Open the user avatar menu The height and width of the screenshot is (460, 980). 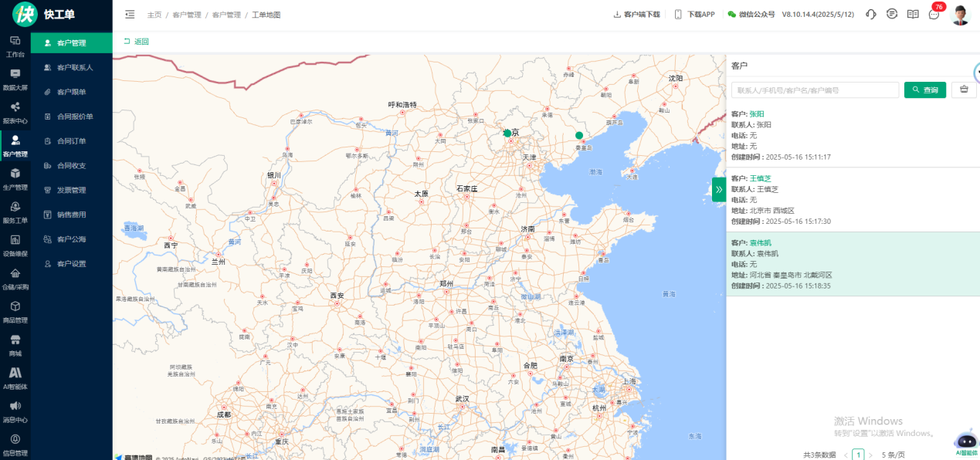(x=960, y=15)
